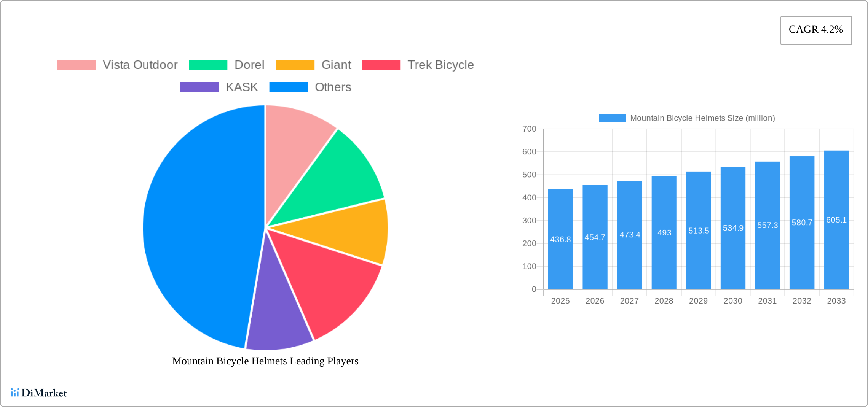Select the Giant legend color marker
This screenshot has width=868, height=407.
[x=295, y=65]
